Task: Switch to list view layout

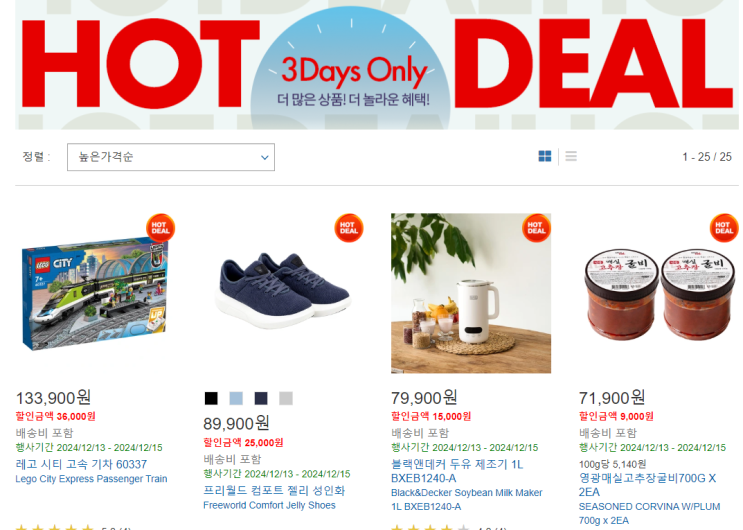Action: [571, 156]
